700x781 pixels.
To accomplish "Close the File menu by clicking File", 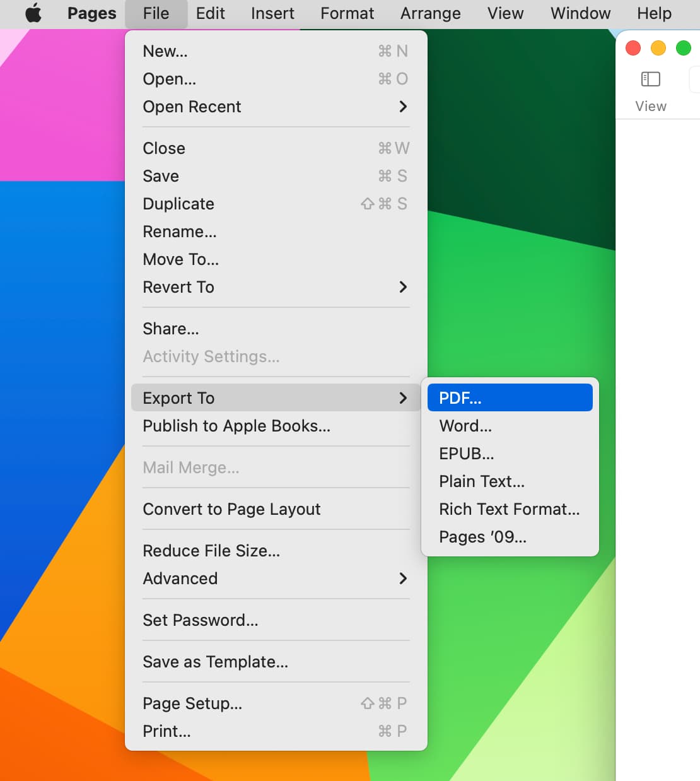I will click(156, 13).
